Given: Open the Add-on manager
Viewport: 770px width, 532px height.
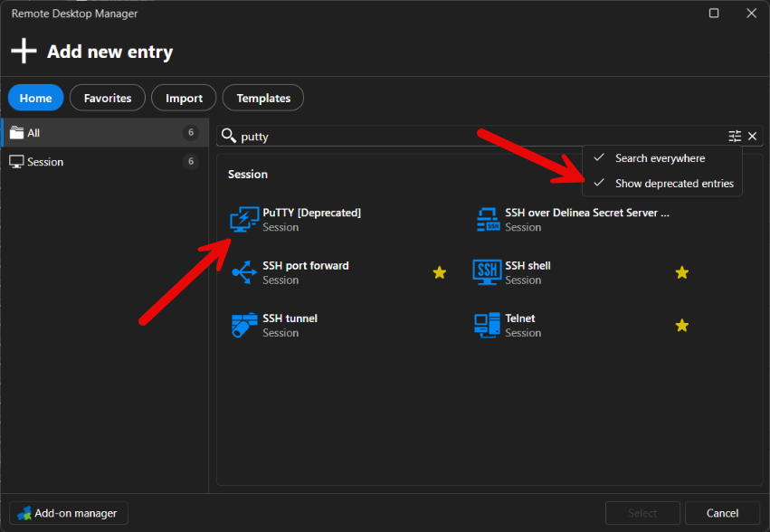Looking at the screenshot, I should 69,513.
